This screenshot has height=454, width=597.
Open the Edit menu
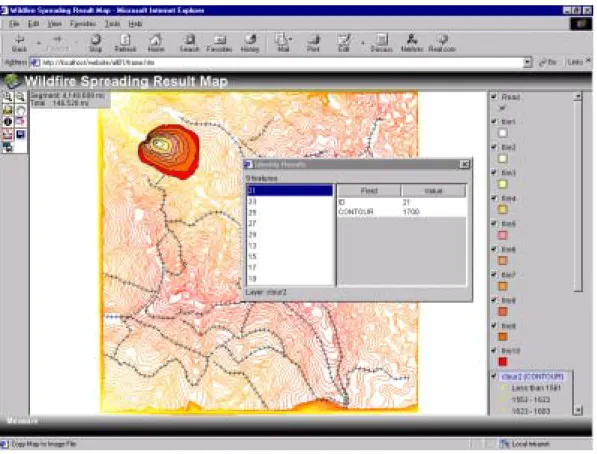[x=34, y=24]
